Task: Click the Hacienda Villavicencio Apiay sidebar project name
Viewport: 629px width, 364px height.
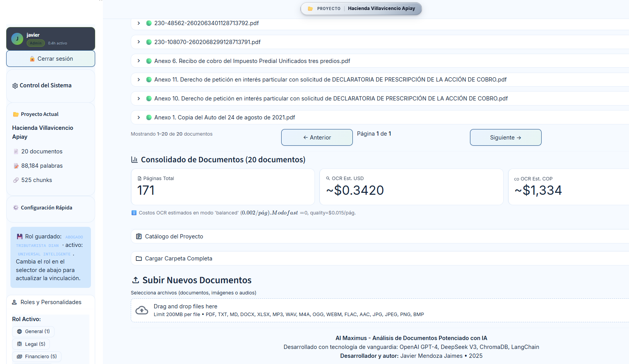Action: click(43, 132)
